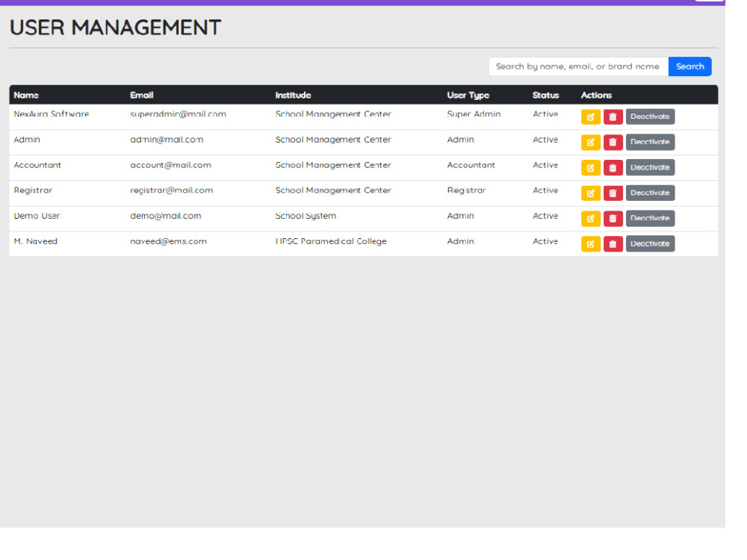This screenshot has height=560, width=747.
Task: Deactivate the Demo User account
Action: 650,218
